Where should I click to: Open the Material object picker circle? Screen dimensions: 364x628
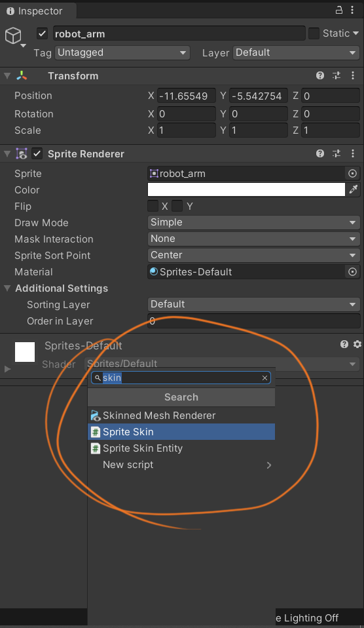click(x=352, y=272)
